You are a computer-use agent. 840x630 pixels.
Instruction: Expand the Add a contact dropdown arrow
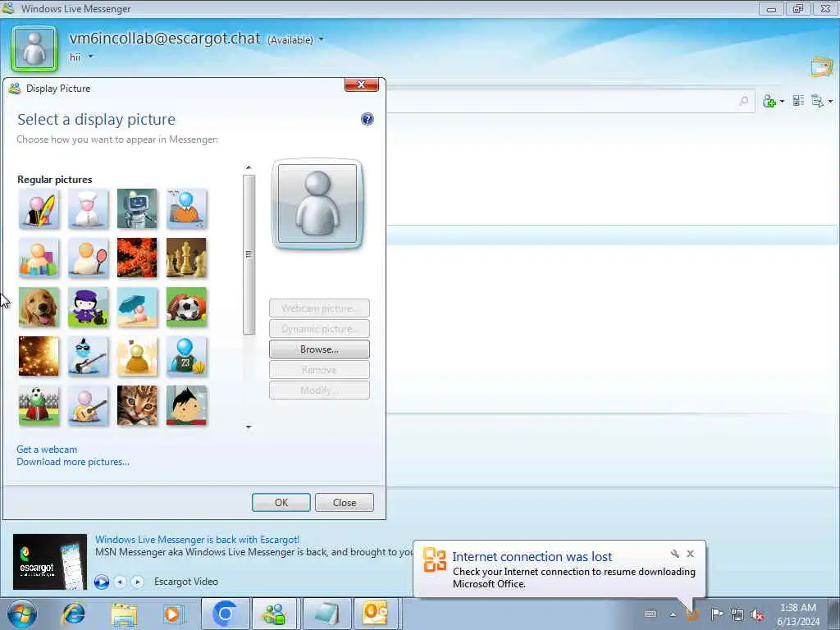tap(782, 101)
